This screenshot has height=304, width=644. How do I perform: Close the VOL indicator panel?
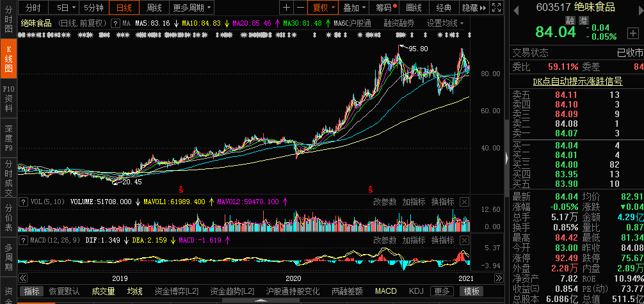click(465, 202)
